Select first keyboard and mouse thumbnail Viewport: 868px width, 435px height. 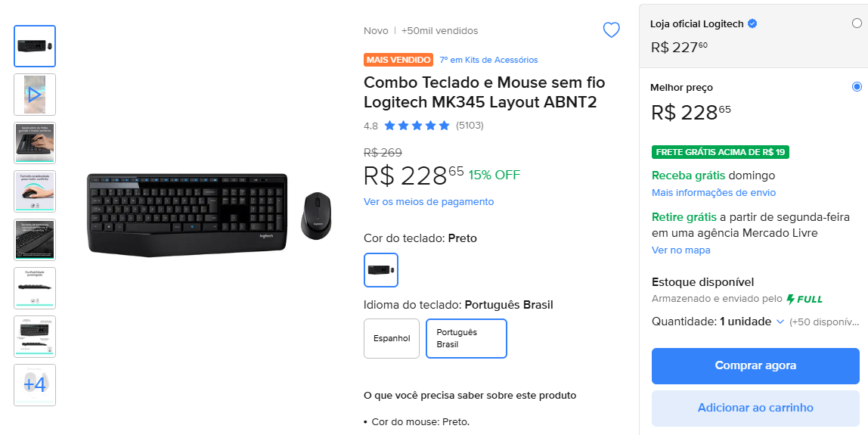[35, 46]
